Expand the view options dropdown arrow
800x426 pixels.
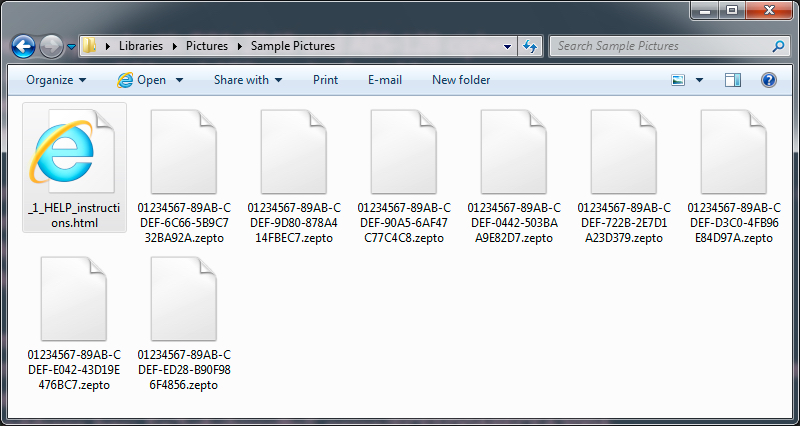699,80
